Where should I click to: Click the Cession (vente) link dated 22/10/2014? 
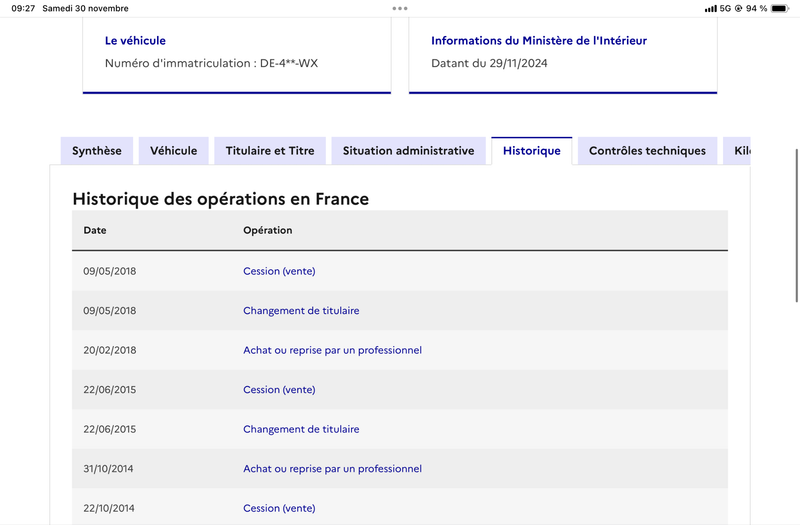[279, 508]
